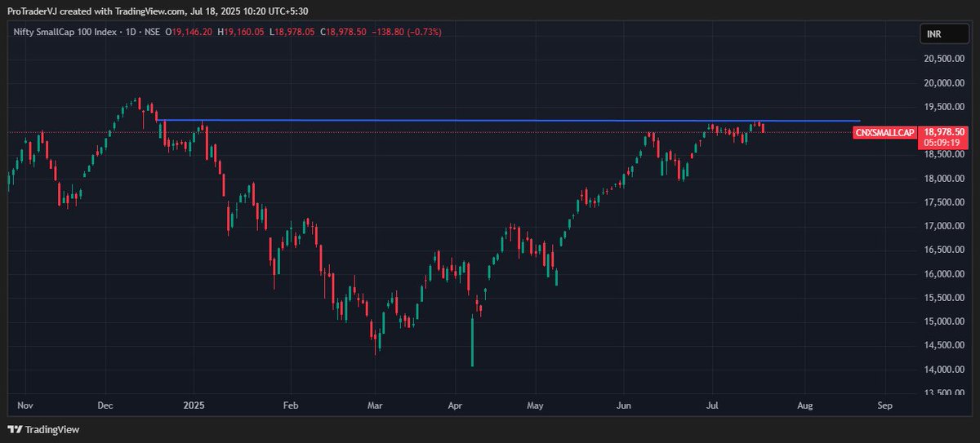This screenshot has width=980, height=443.
Task: Click the Feb label on time axis
Action: 292,405
